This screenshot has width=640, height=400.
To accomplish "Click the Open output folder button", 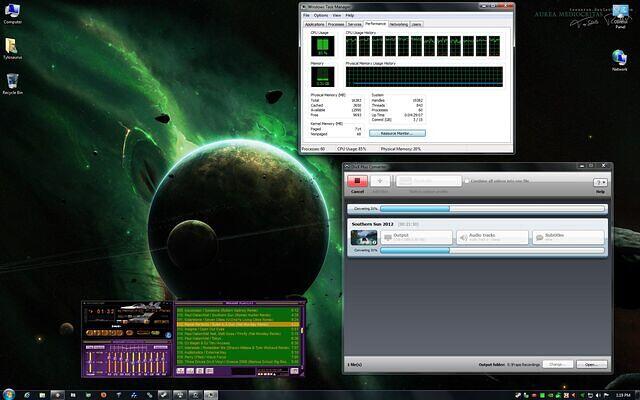I will tap(590, 364).
